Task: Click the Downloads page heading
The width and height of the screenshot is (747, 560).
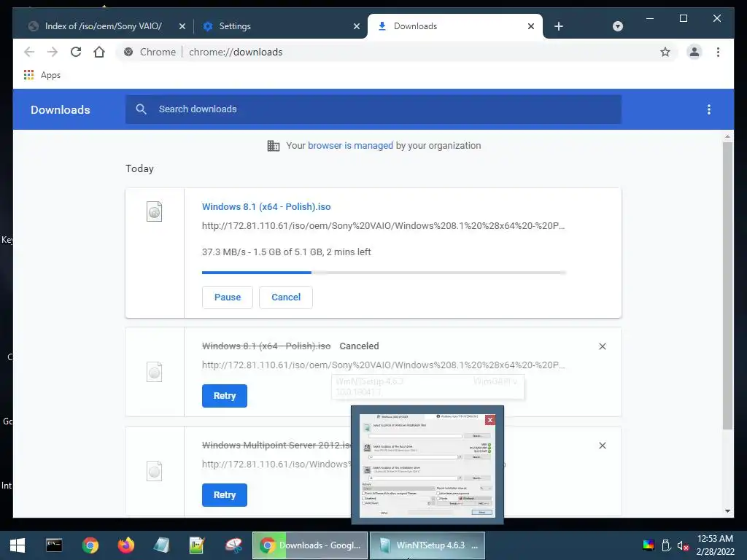Action: tap(61, 109)
